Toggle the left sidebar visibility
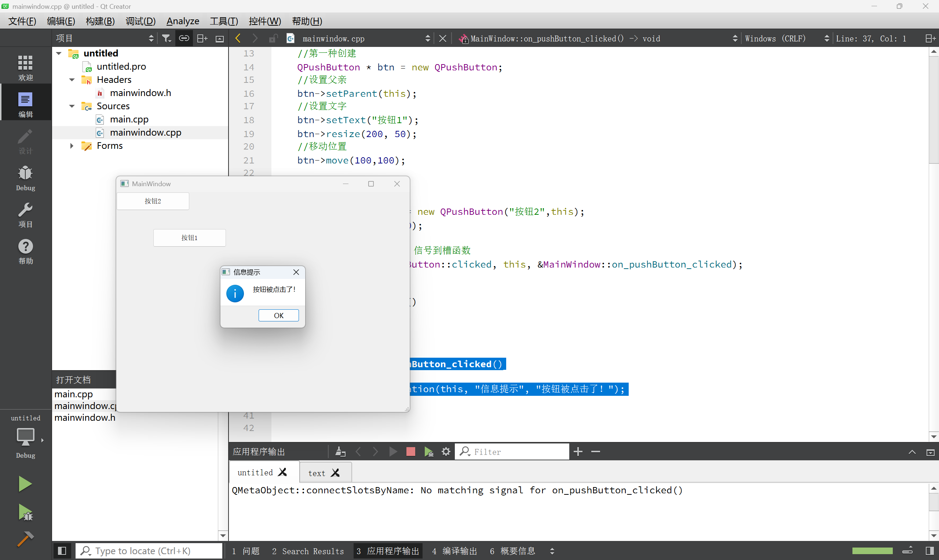 pyautogui.click(x=62, y=551)
